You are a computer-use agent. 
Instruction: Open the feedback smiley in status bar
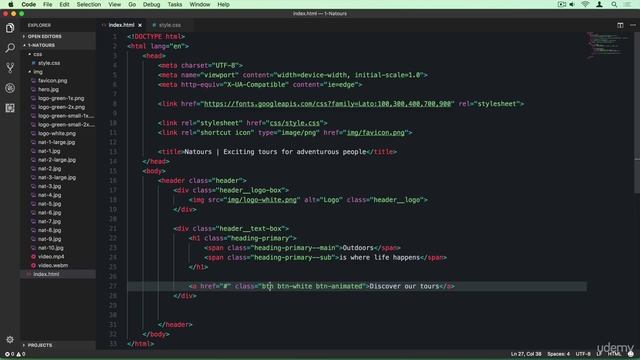click(631, 354)
